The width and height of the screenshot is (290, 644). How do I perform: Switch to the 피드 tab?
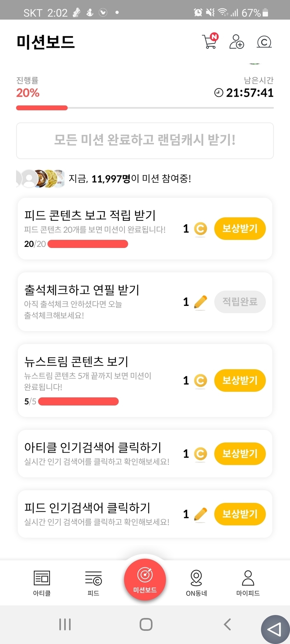click(x=93, y=583)
